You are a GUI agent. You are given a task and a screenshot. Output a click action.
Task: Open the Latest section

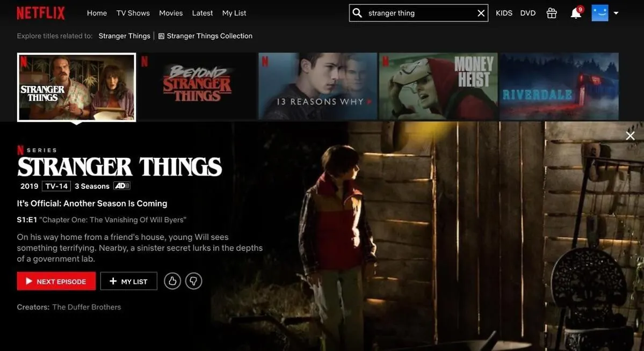[x=202, y=13]
